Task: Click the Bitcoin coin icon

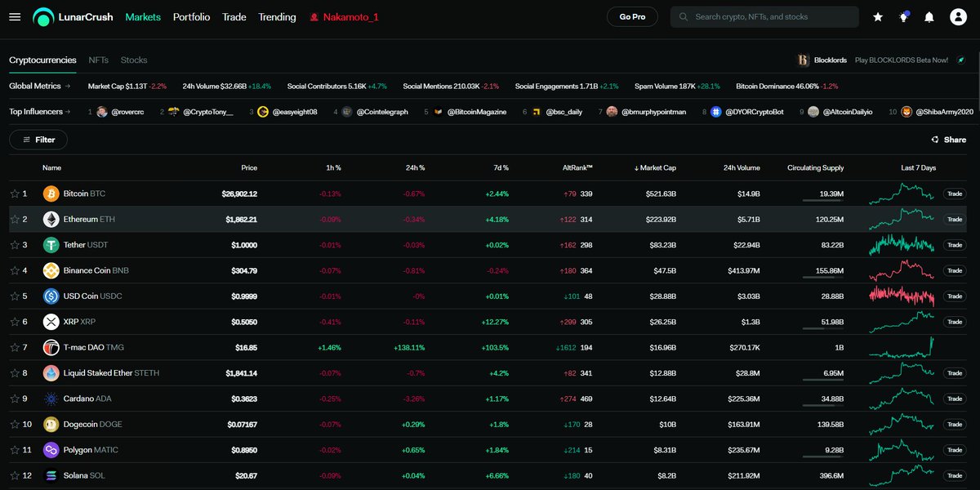Action: click(x=51, y=194)
